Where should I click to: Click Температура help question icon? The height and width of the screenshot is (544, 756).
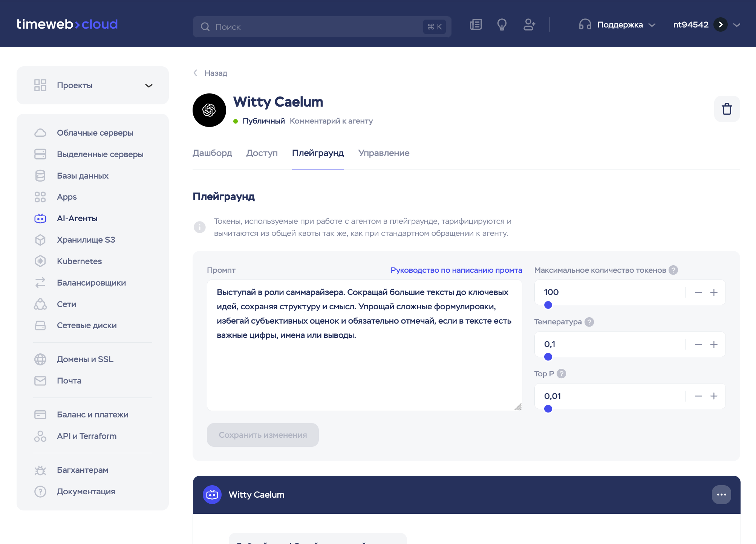589,322
